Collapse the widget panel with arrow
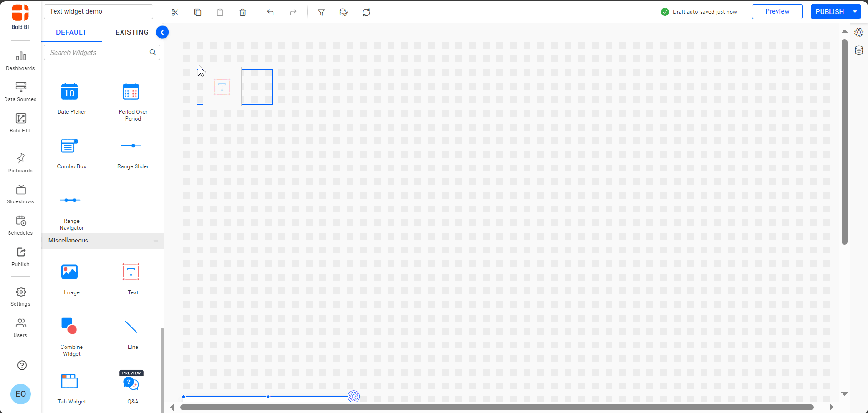This screenshot has height=413, width=868. coord(162,32)
